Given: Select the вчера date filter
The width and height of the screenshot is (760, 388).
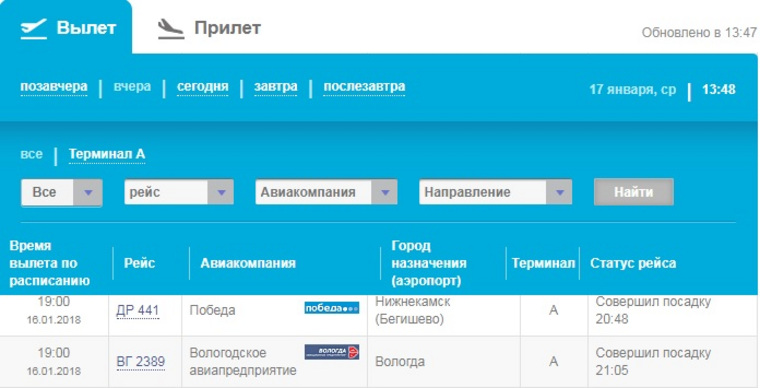Looking at the screenshot, I should (132, 87).
